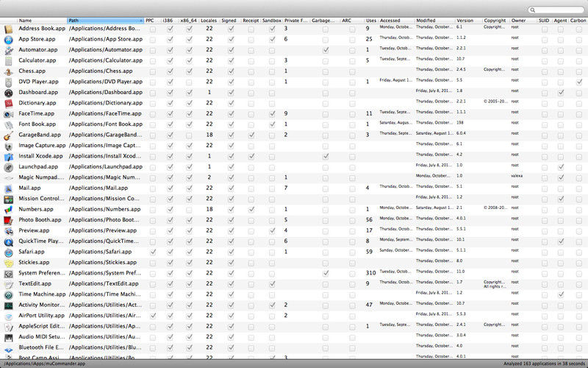Click the 310 uses value for System Preferences

tap(370, 273)
